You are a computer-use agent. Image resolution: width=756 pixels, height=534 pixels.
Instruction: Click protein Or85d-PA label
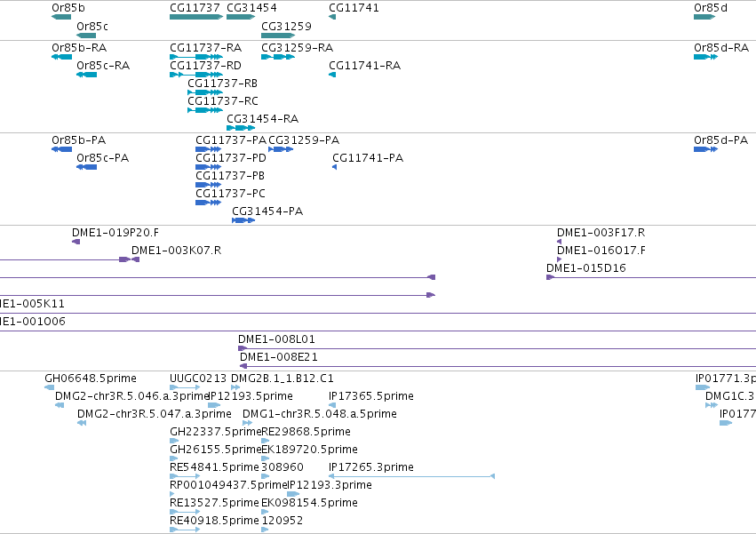[x=720, y=140]
